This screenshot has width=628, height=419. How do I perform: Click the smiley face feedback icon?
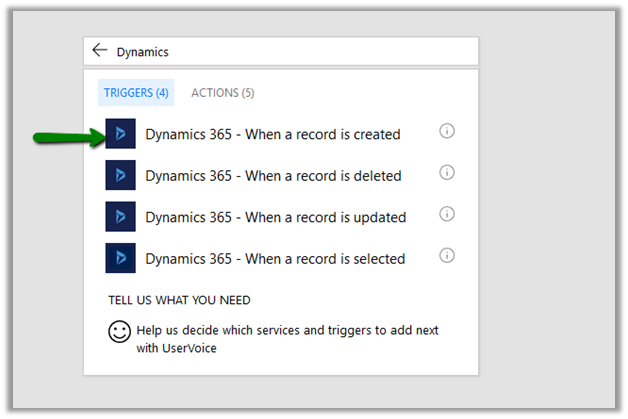tap(120, 332)
